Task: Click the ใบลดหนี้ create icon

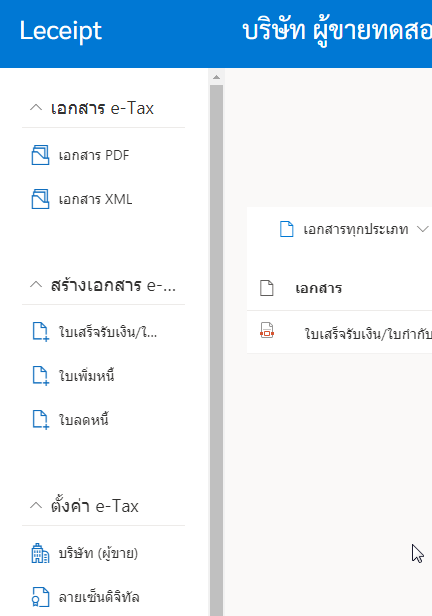Action: coord(40,420)
